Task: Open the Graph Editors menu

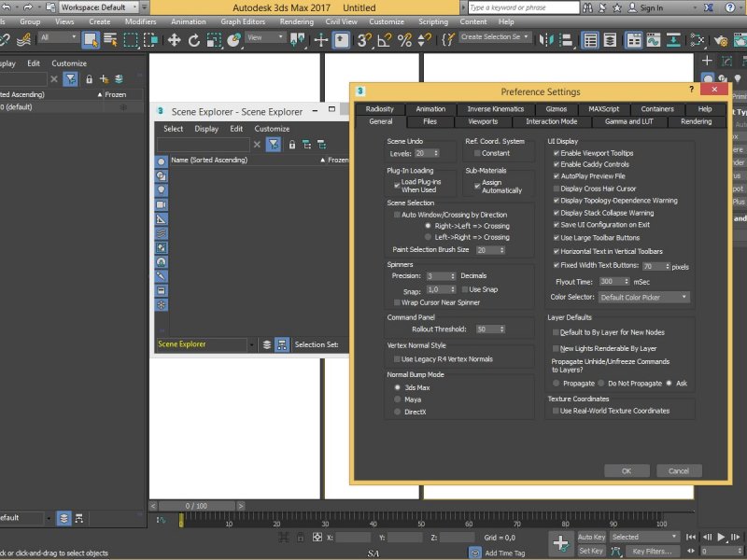Action: tap(243, 21)
